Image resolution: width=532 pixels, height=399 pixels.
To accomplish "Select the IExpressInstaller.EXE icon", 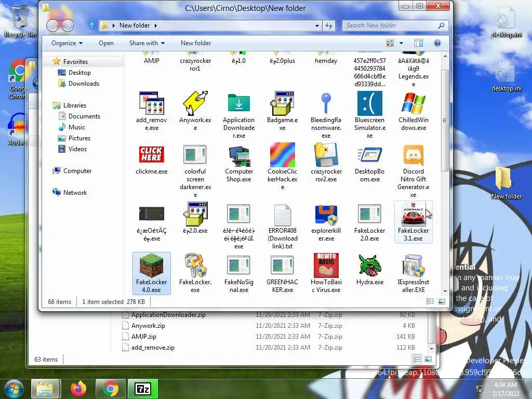I will click(x=413, y=265).
